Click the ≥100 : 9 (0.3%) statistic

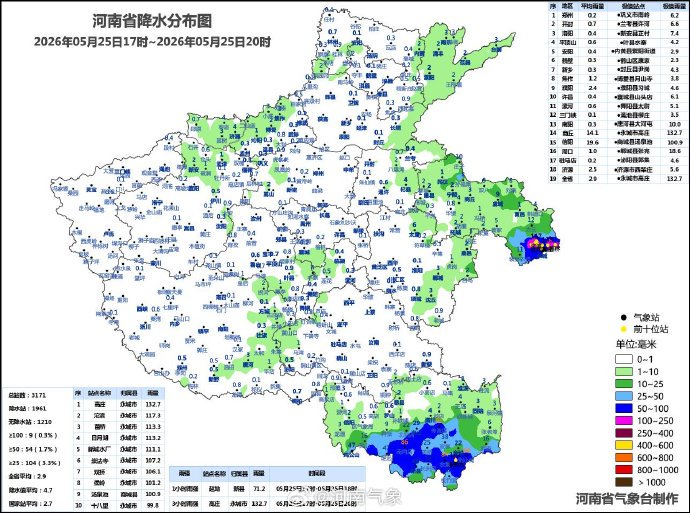click(33, 435)
